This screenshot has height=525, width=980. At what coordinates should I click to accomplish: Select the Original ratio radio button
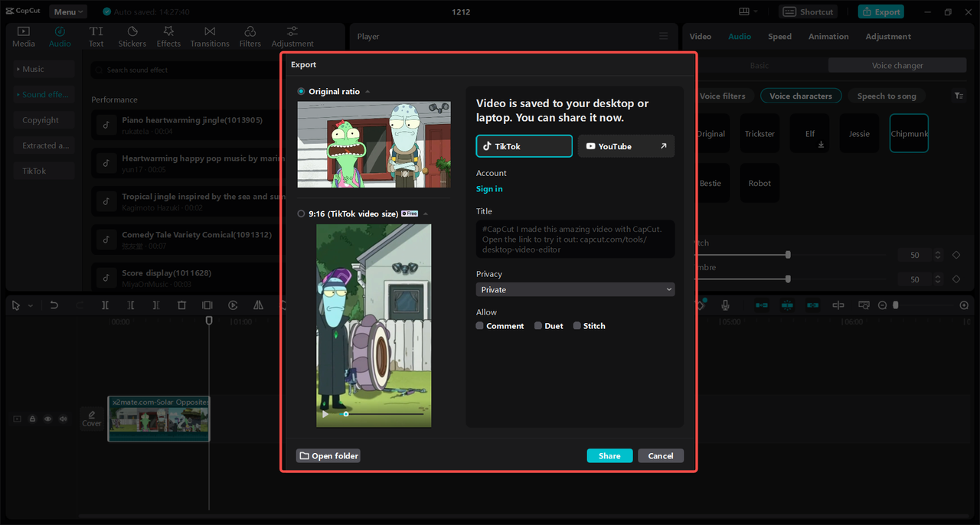[x=302, y=91]
